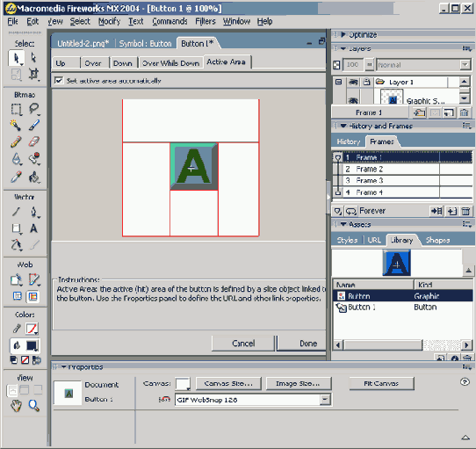Select the Rubber Stamp tool
476x449 pixels.
(34, 159)
